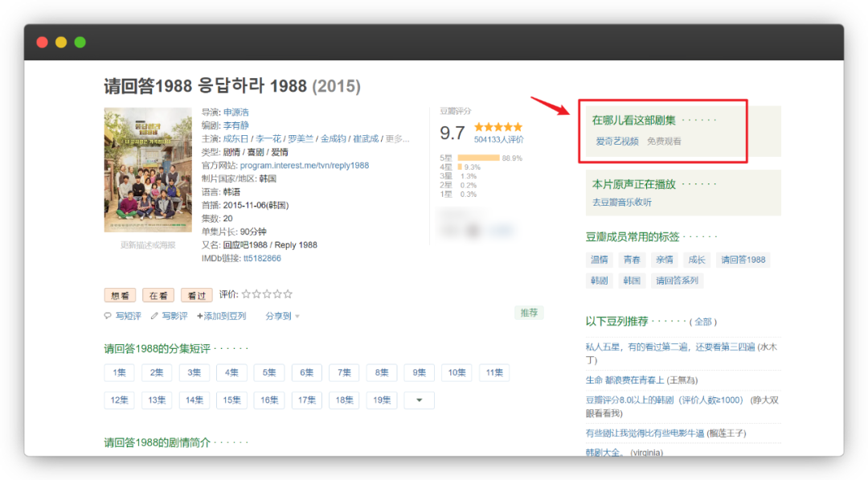This screenshot has width=868, height=480.
Task: Click +添加到豆列
Action: coord(222,315)
